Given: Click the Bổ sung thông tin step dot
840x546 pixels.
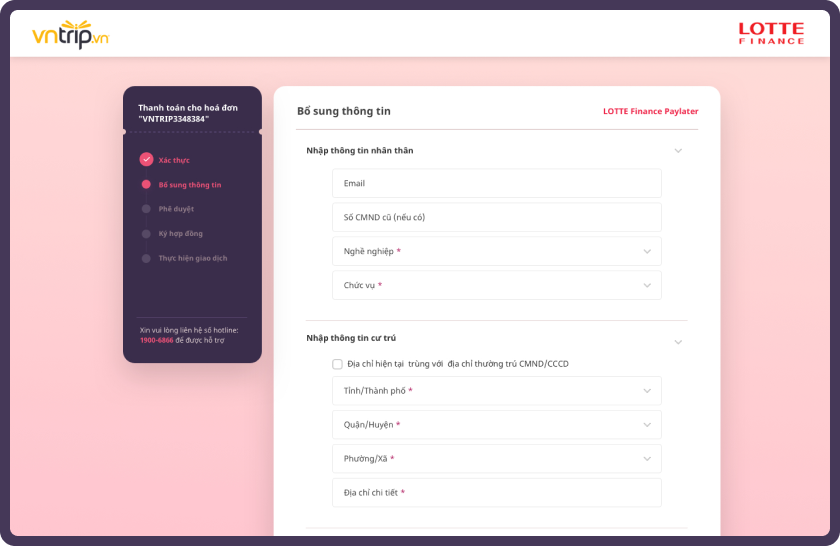Looking at the screenshot, I should click(146, 184).
